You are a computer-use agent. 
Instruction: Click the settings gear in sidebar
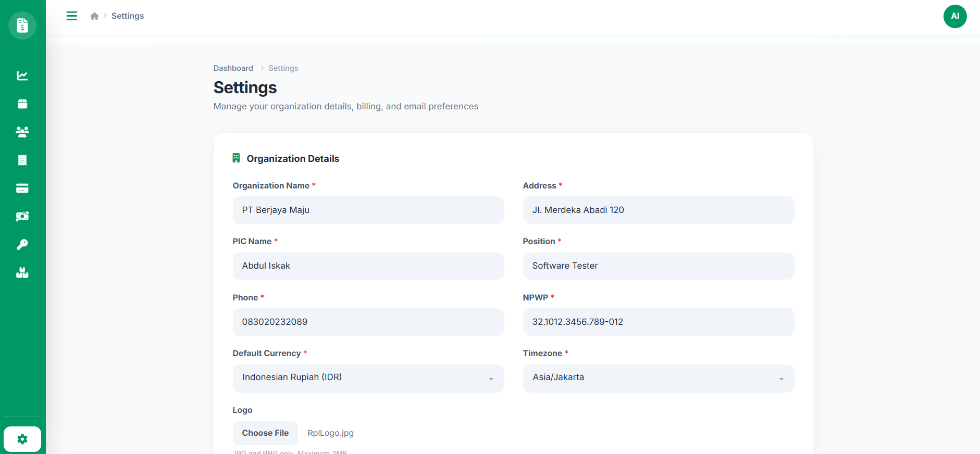22,439
